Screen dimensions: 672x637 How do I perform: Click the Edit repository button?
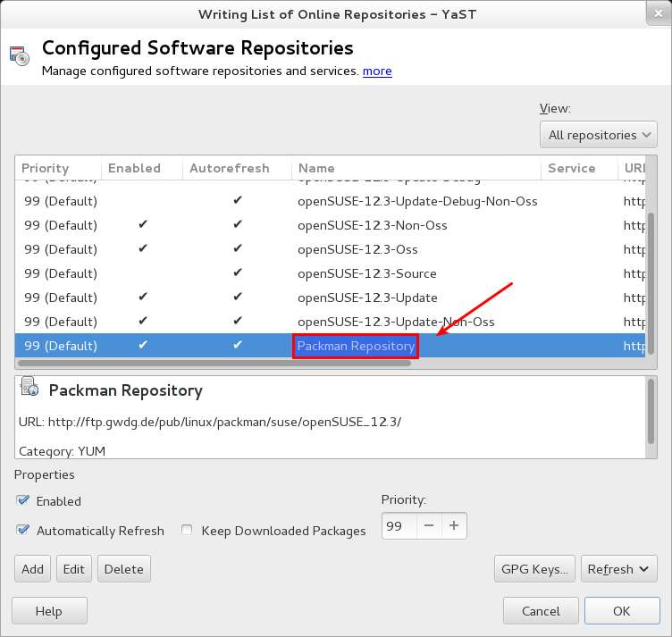coord(73,569)
